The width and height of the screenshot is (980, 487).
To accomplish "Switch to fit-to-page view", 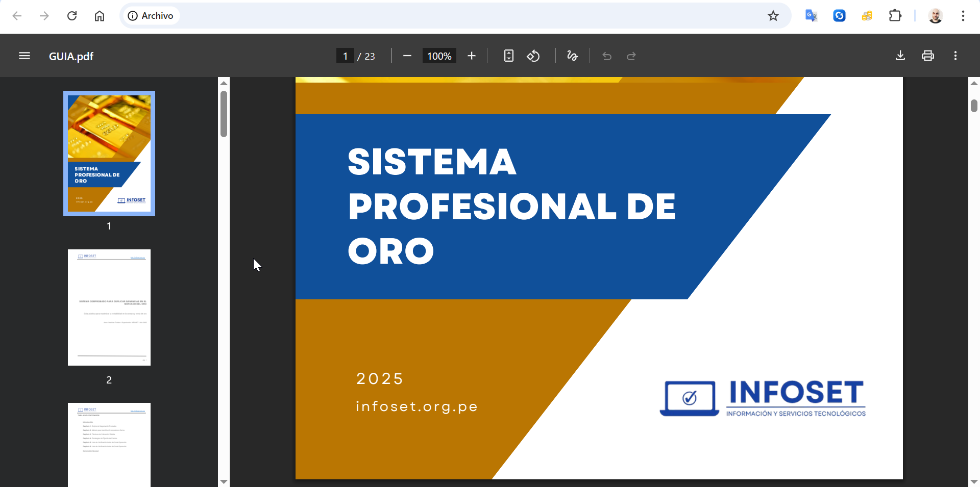I will tap(508, 56).
